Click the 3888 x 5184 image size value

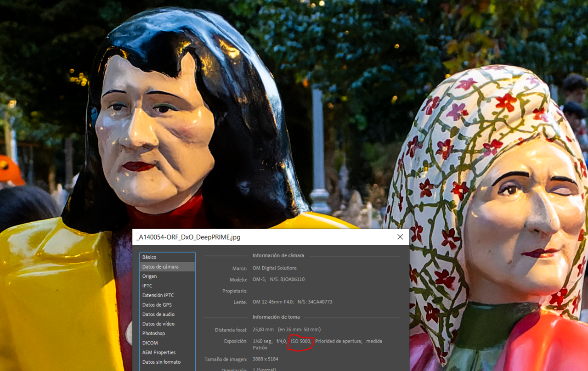click(x=266, y=359)
